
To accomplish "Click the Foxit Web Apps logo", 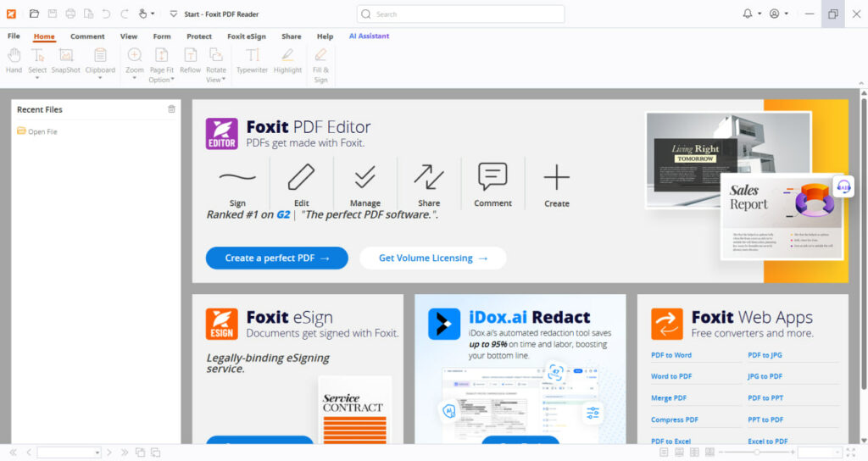I will (x=666, y=324).
